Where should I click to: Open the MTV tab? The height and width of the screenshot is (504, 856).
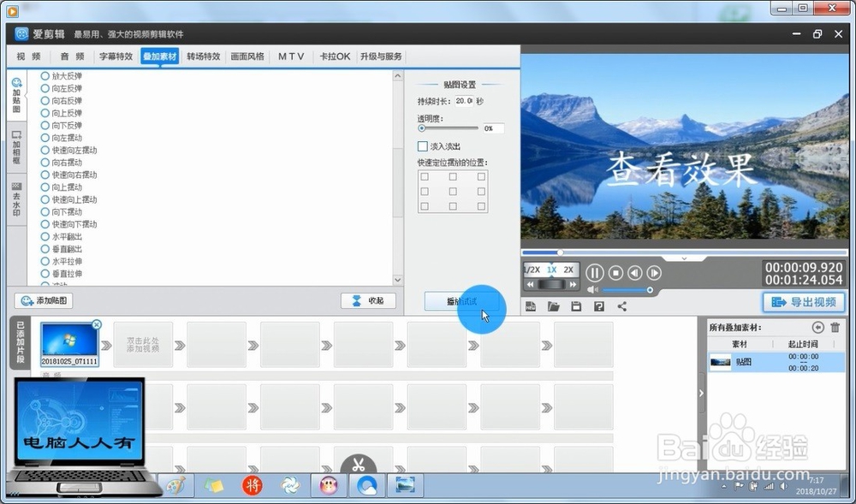[291, 56]
